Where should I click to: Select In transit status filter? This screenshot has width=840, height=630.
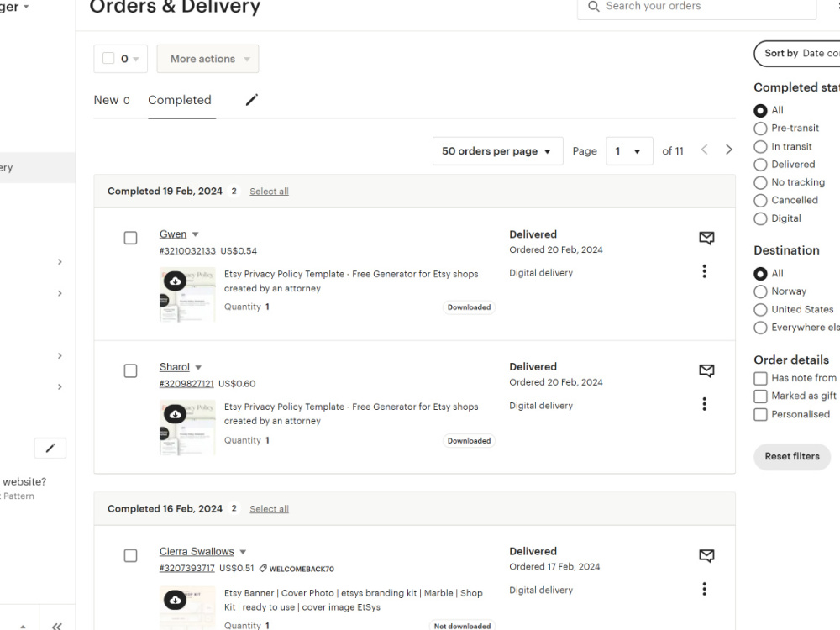[x=760, y=147]
